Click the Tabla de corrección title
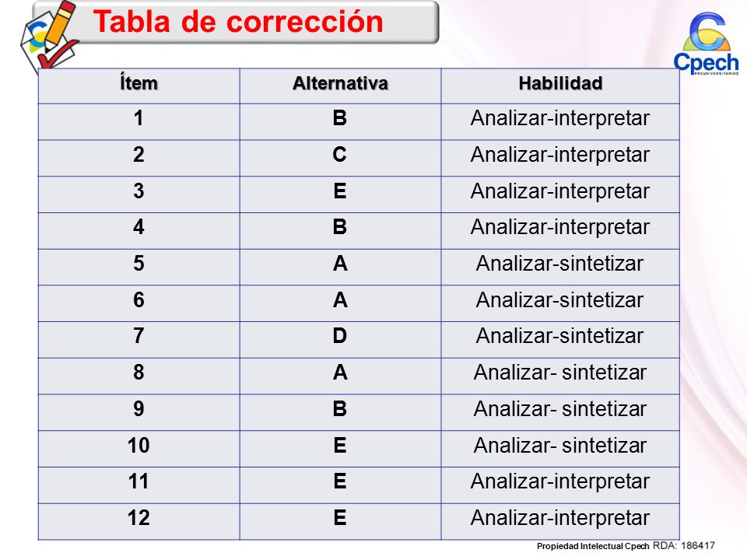This screenshot has width=747, height=560. coord(238,22)
